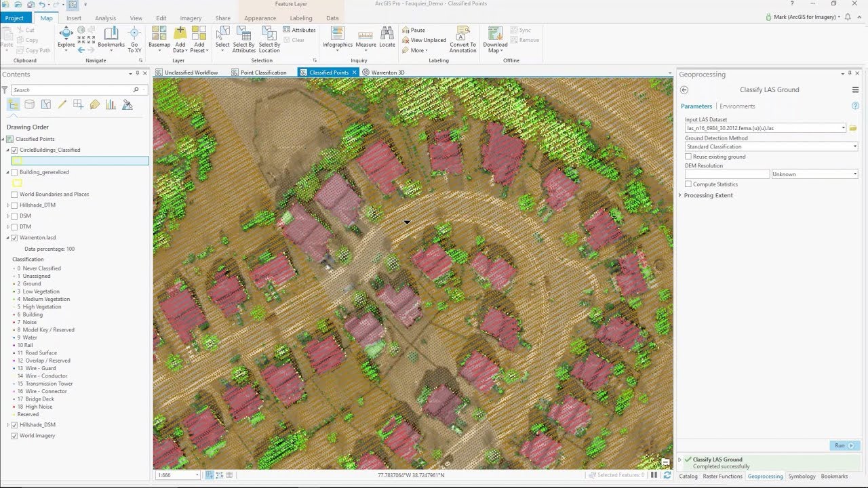Image resolution: width=868 pixels, height=488 pixels.
Task: Check the Compute Statistics box
Action: [x=688, y=184]
